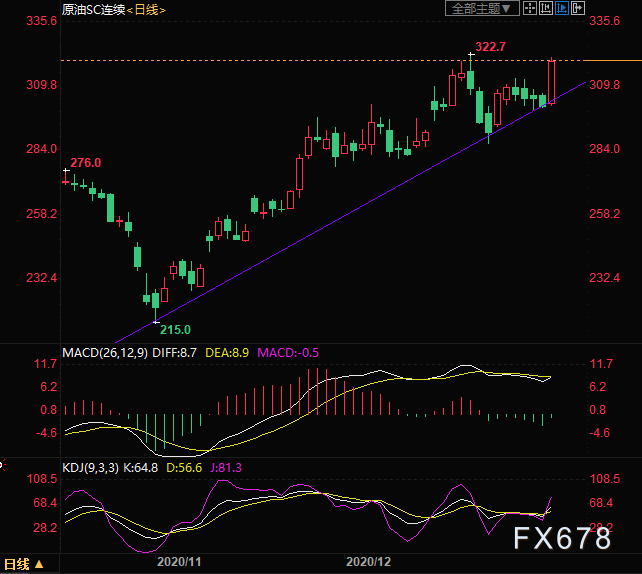Click the right axis 284.0 price label
The height and width of the screenshot is (574, 642).
pyautogui.click(x=604, y=149)
